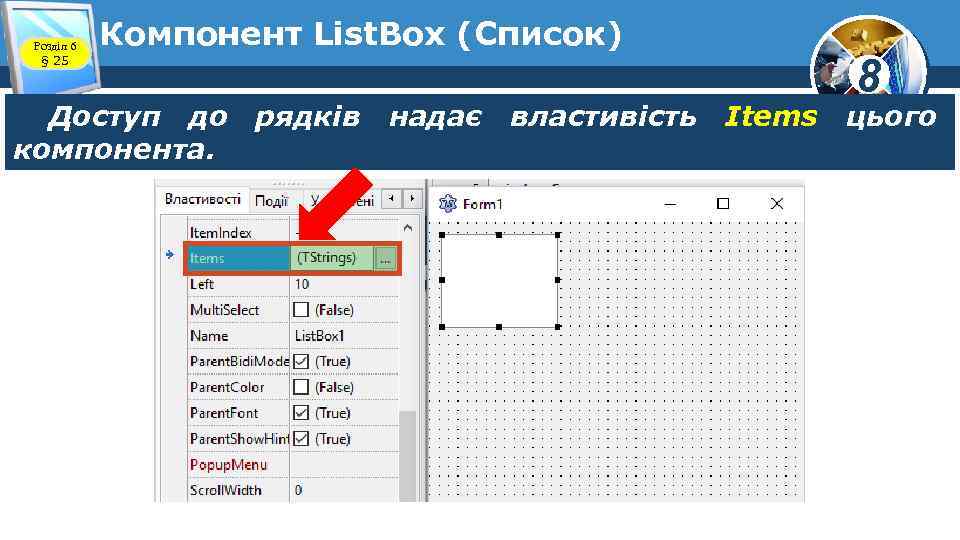Select the ParentShowHint property name
Viewport: 960px width, 540px height.
point(238,438)
